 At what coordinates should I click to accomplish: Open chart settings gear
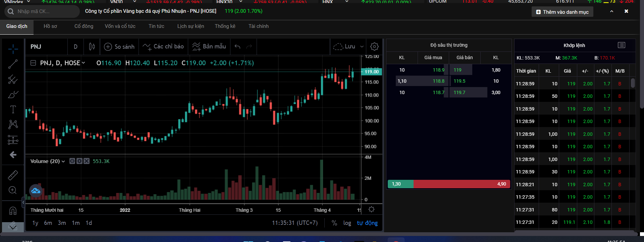click(x=374, y=47)
